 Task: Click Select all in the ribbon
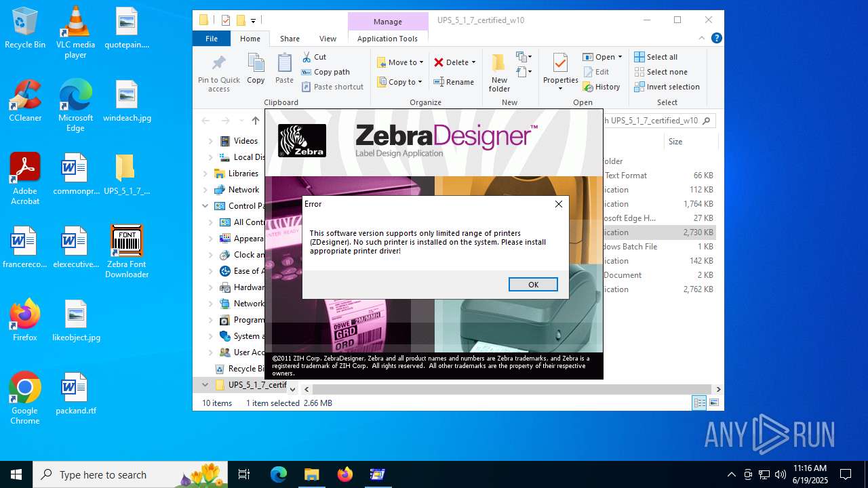click(656, 57)
